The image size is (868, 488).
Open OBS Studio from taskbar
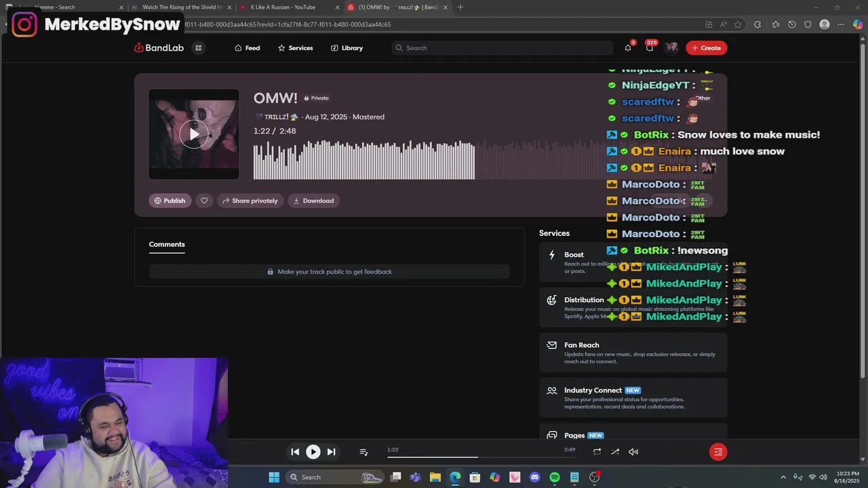point(595,477)
